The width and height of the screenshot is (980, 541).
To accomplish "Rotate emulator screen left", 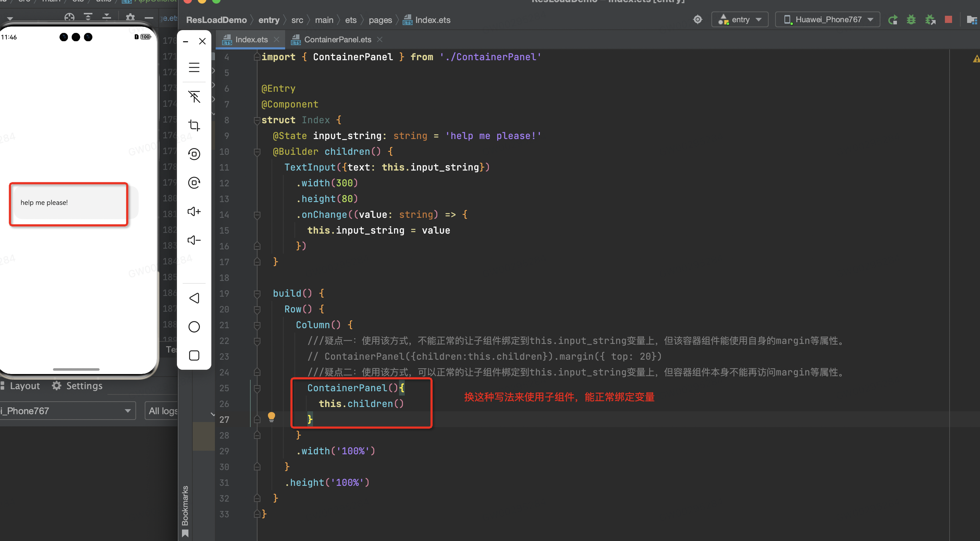I will 194,154.
